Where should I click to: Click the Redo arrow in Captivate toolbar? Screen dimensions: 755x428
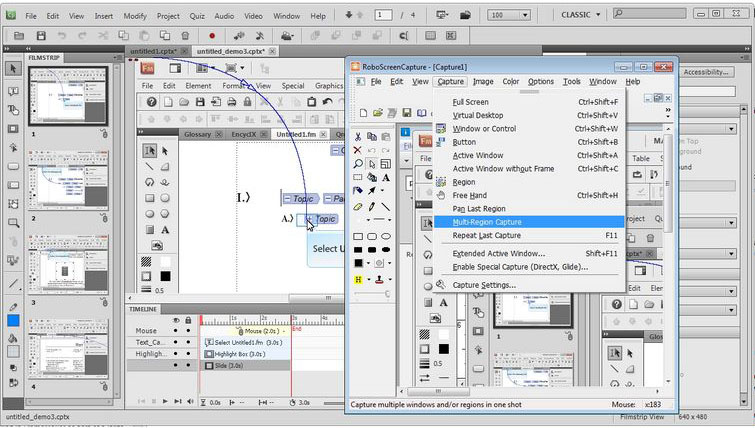click(82, 36)
